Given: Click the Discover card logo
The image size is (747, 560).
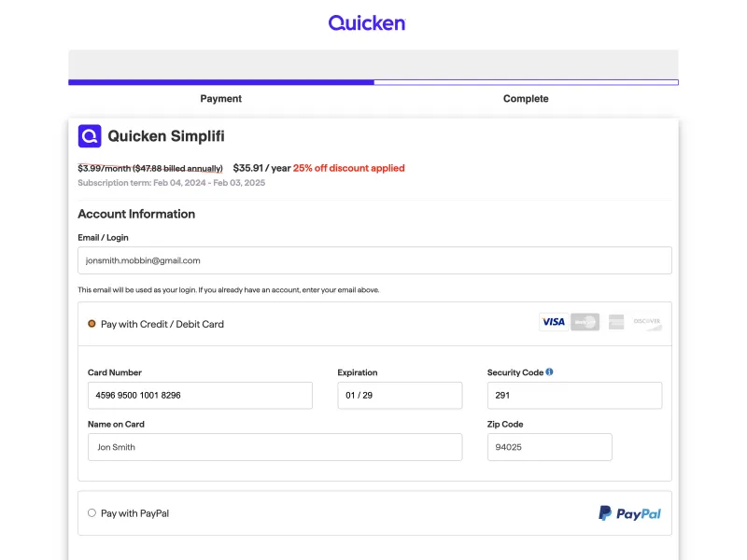Looking at the screenshot, I should coord(647,322).
